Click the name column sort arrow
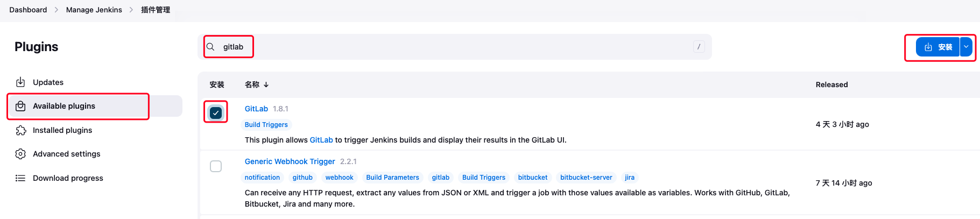Screen dimensions: 980x219 [266, 85]
